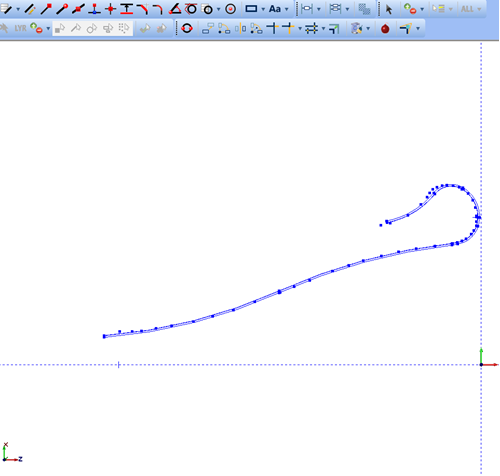The height and width of the screenshot is (476, 500).
Task: Select the first trim cross icon
Action: [273, 28]
